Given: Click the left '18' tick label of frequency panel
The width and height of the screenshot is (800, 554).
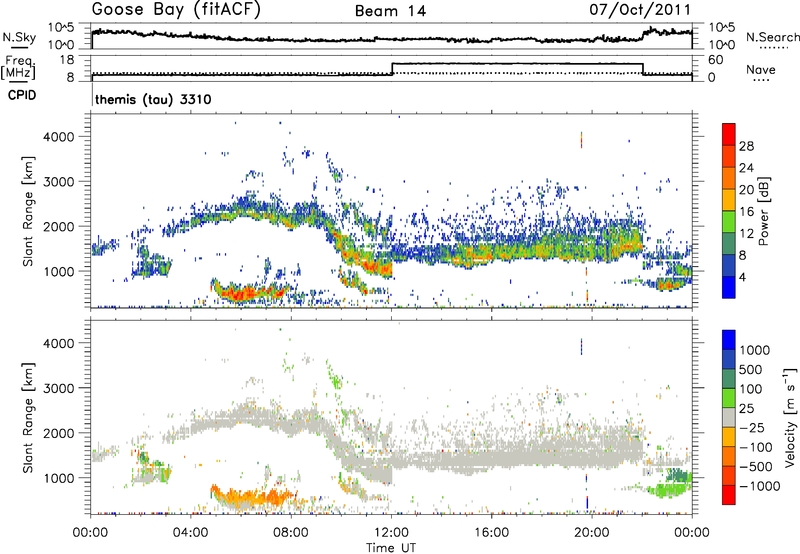Looking at the screenshot, I should point(66,60).
